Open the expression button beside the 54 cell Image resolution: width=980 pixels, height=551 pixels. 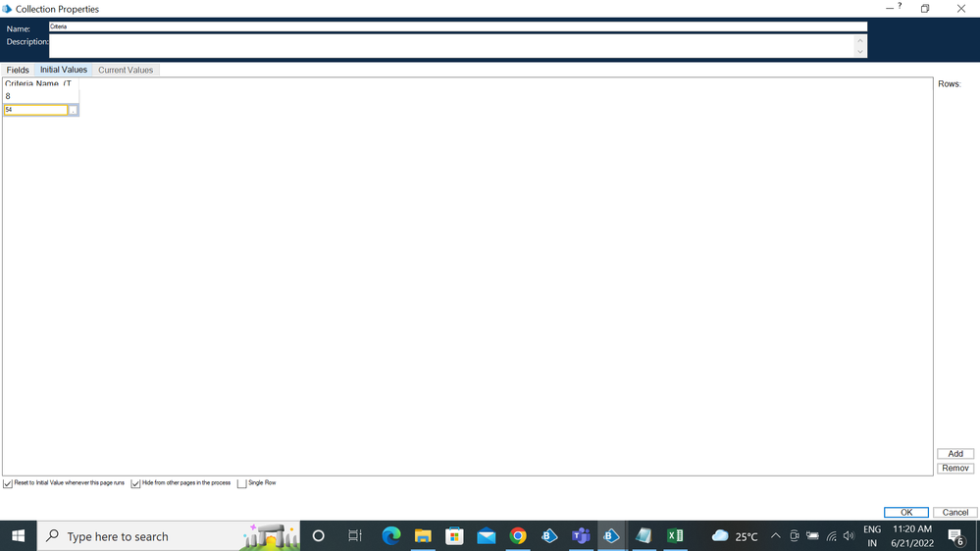coord(74,110)
